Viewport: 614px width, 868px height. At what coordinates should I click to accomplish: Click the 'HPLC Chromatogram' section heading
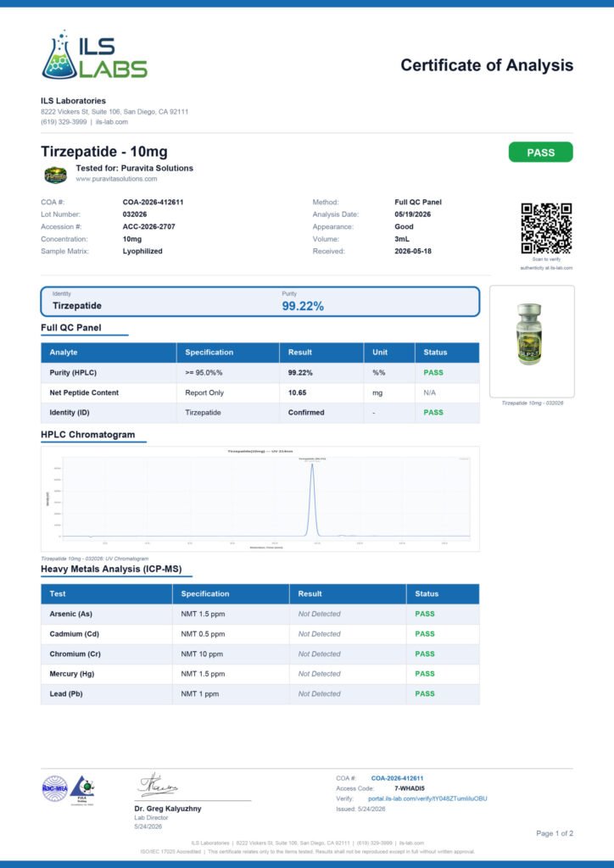[88, 435]
